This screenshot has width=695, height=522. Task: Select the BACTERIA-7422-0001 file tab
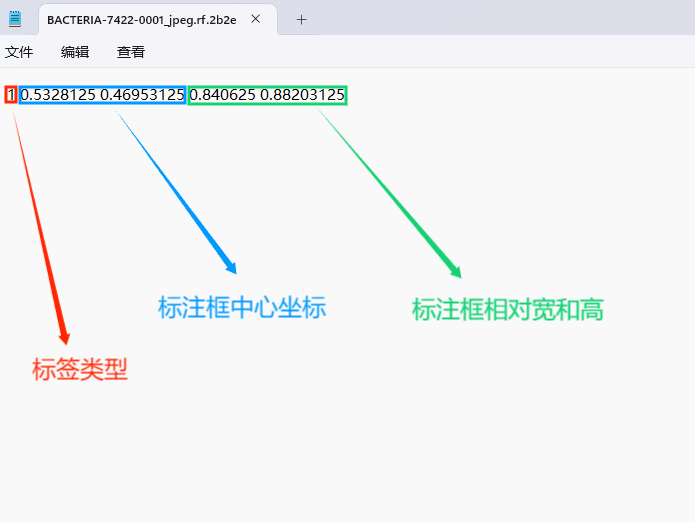coord(158,20)
